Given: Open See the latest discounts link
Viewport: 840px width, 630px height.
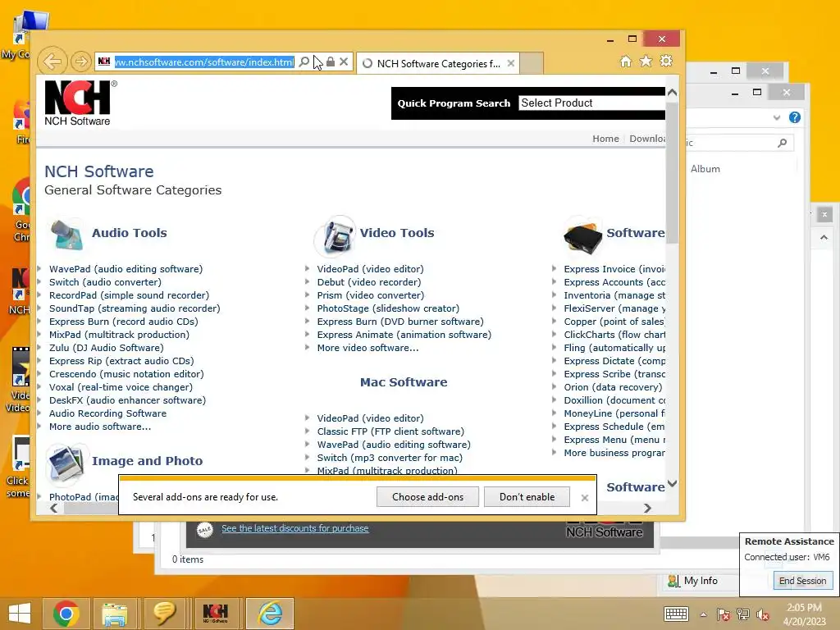Looking at the screenshot, I should tap(294, 528).
